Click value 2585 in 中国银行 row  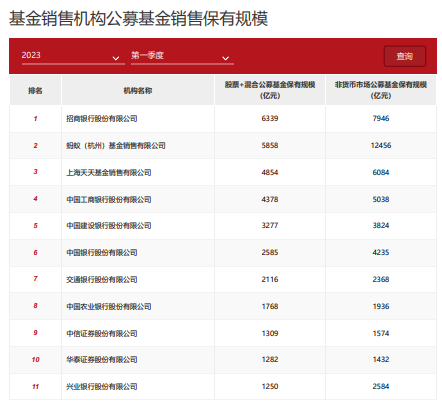[270, 252]
